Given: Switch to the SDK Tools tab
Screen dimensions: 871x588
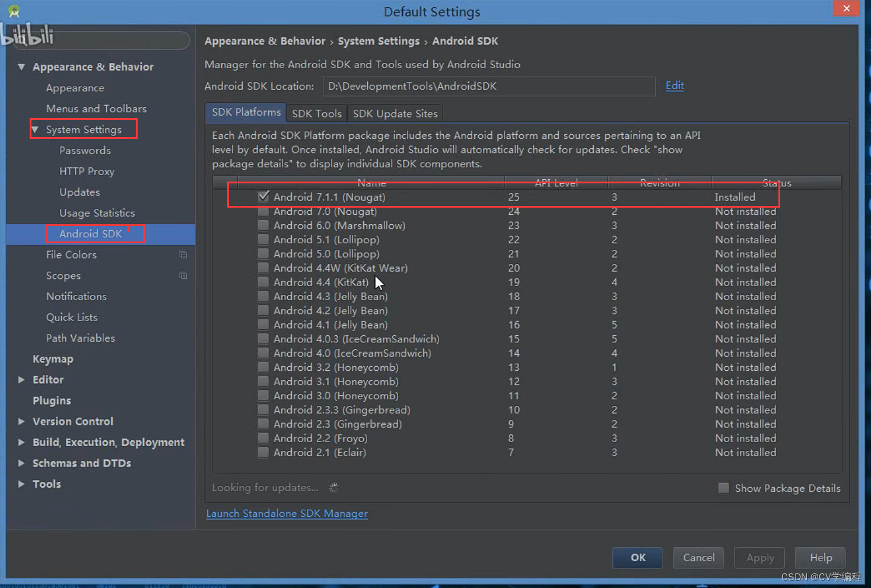Looking at the screenshot, I should tap(317, 113).
